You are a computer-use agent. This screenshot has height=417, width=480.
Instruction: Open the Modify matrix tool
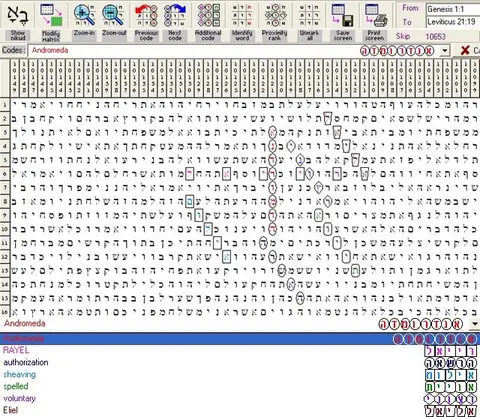point(51,15)
